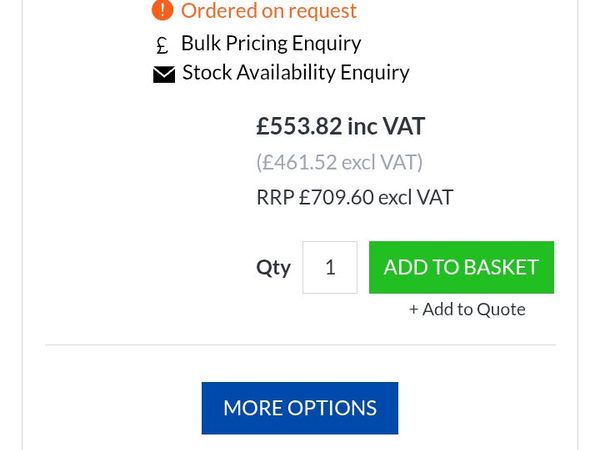Click the black envelope icon

pos(164,75)
